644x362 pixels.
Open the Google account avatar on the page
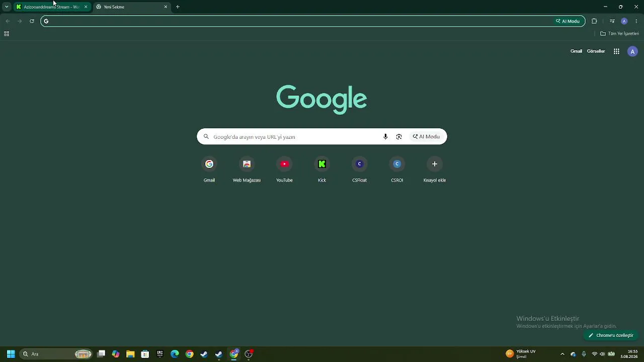click(x=632, y=51)
